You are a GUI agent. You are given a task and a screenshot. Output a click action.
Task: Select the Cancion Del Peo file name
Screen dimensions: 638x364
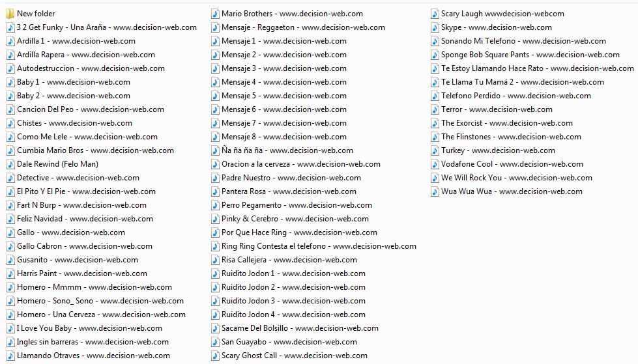pyautogui.click(x=91, y=109)
